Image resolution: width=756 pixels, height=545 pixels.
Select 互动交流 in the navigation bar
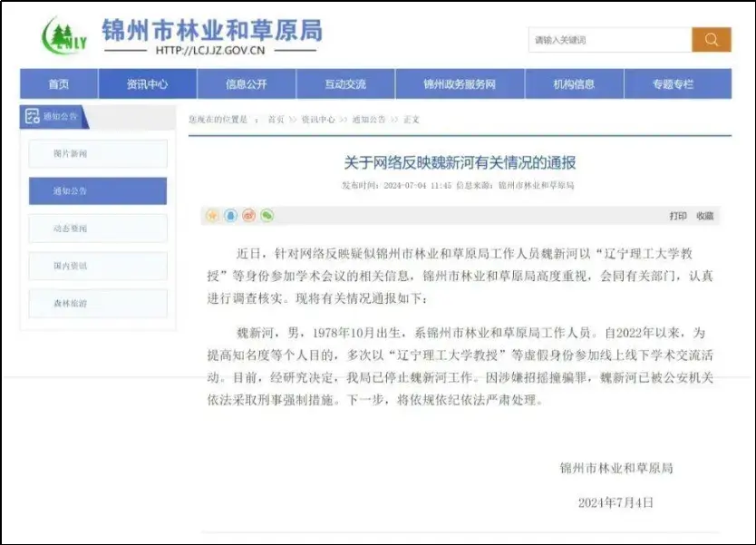[x=345, y=84]
